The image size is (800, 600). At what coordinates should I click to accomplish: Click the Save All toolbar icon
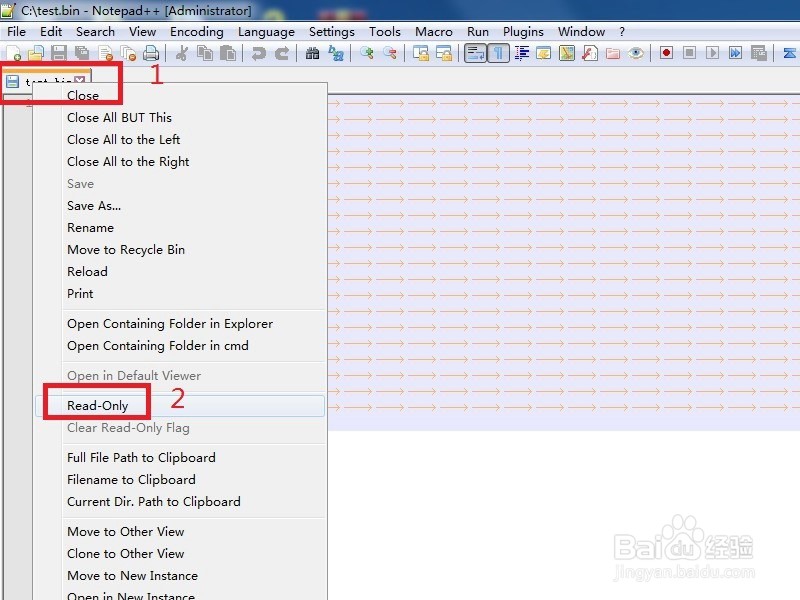click(82, 53)
